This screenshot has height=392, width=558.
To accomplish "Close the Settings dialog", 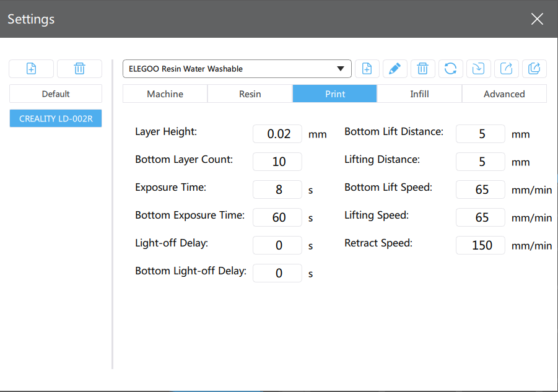I will (537, 19).
